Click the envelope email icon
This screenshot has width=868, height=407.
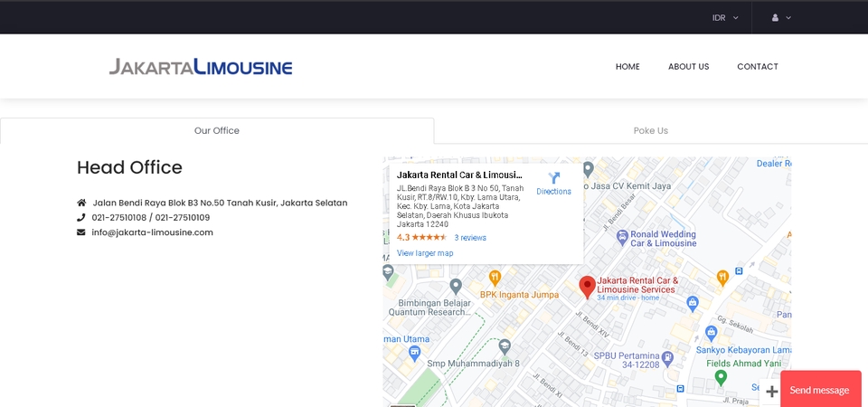click(x=80, y=232)
